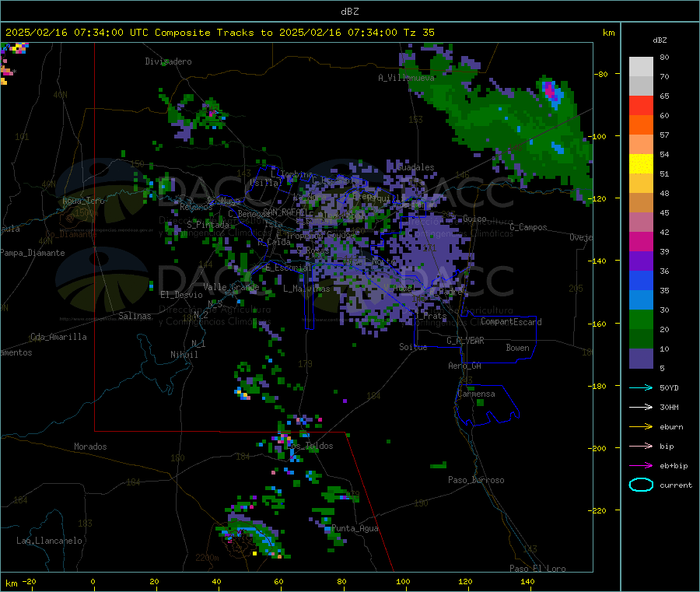Click the G_ALVEAR map label
Image resolution: width=700 pixels, height=592 pixels.
(465, 341)
